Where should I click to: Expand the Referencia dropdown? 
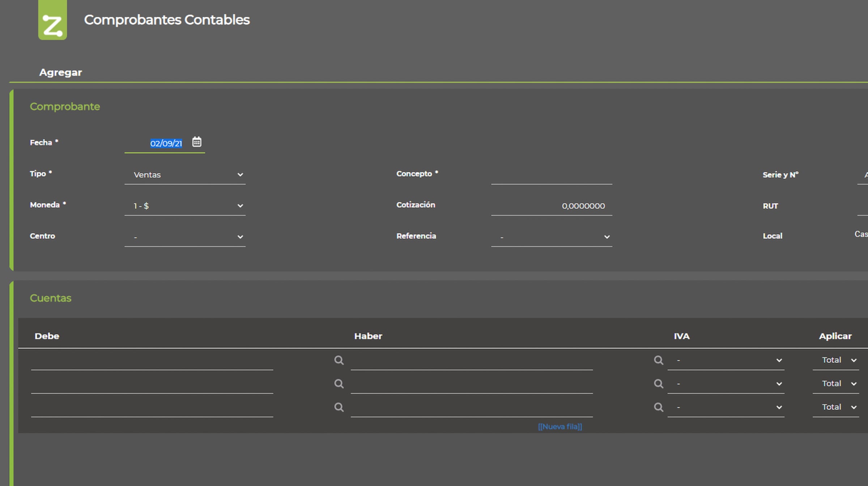tap(552, 237)
